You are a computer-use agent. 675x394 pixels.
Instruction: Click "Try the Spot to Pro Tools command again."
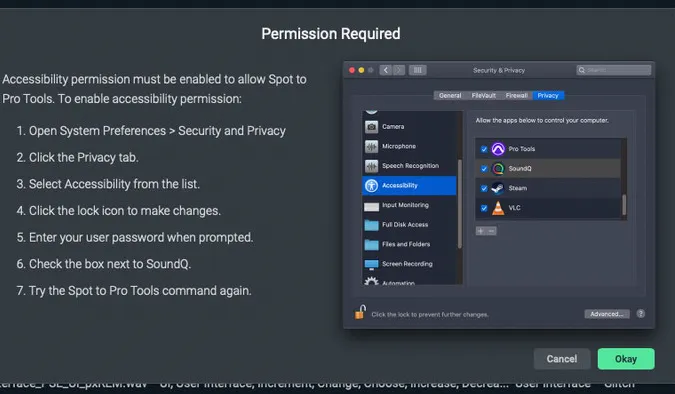[140, 291]
